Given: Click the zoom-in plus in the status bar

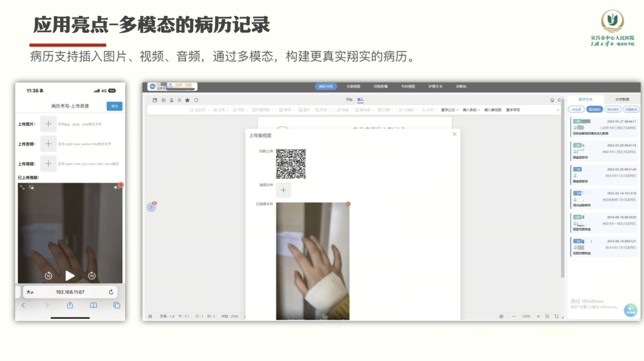Looking at the screenshot, I should (x=538, y=316).
